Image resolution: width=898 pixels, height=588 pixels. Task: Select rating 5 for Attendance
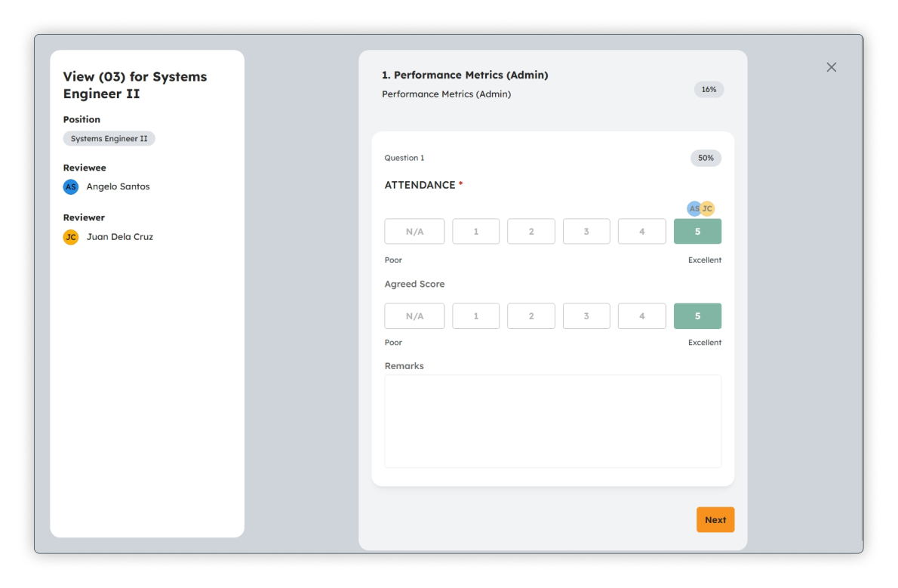pyautogui.click(x=697, y=232)
